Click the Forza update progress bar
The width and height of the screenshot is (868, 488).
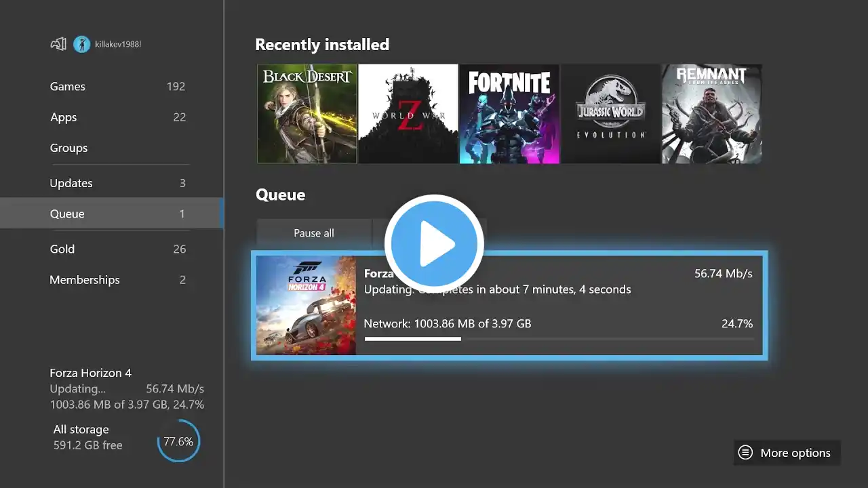click(x=558, y=338)
